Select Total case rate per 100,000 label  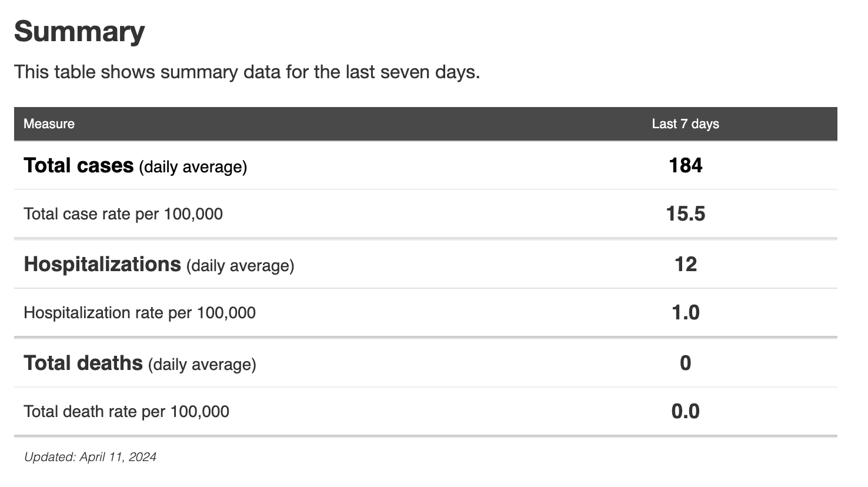(123, 214)
